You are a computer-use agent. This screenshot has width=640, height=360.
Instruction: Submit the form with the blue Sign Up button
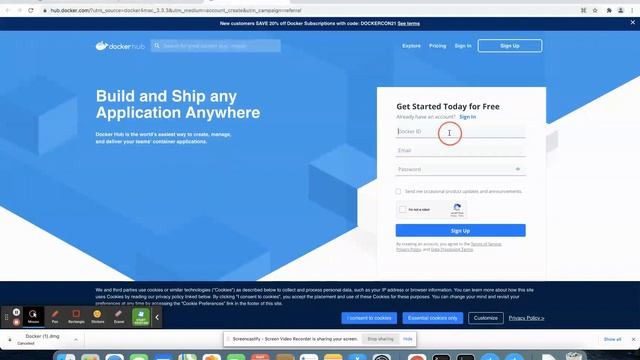click(460, 231)
